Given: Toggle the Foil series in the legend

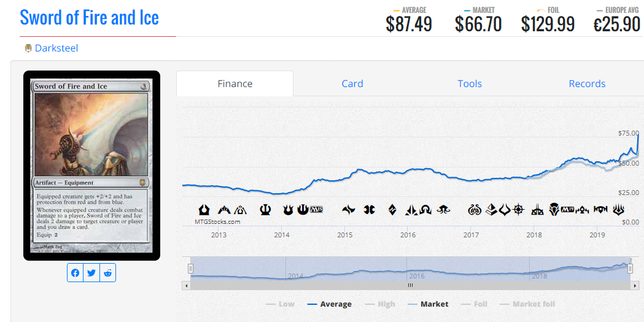Looking at the screenshot, I should click(x=474, y=304).
